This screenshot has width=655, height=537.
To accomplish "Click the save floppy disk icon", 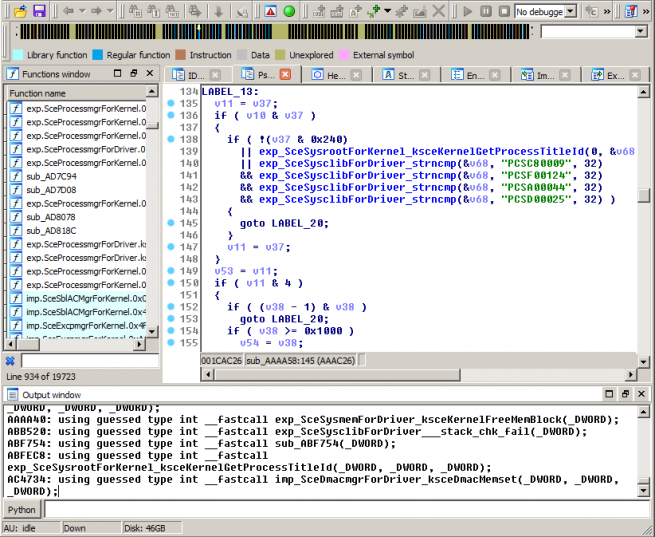I will (x=39, y=10).
